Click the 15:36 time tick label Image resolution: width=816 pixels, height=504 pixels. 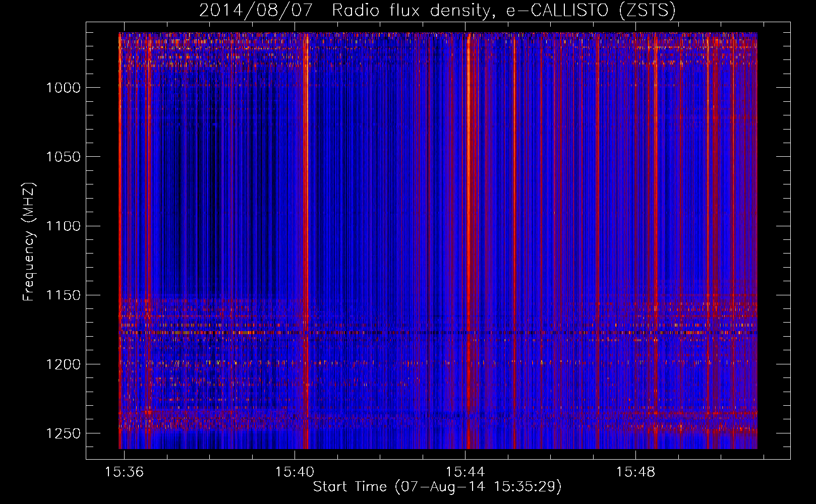pyautogui.click(x=124, y=472)
